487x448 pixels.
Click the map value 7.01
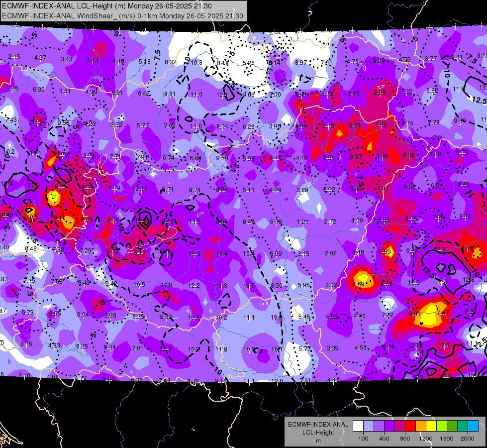(138, 348)
